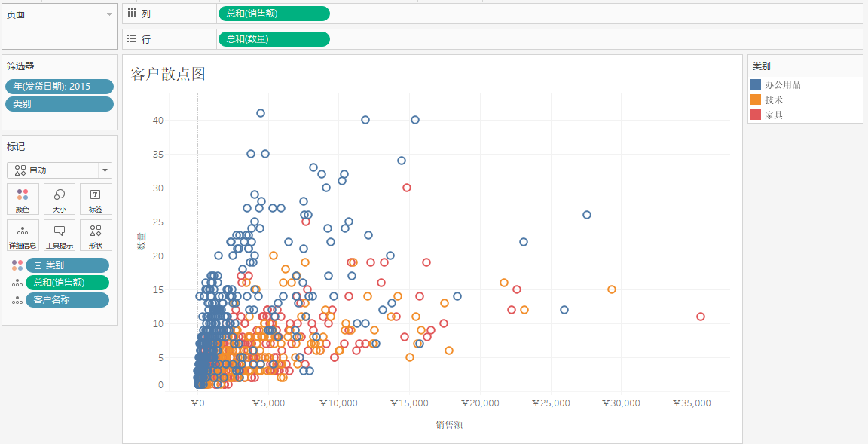Click detail icon left of 客户名称 pill
Screen dimensions: 868x444
point(17,300)
